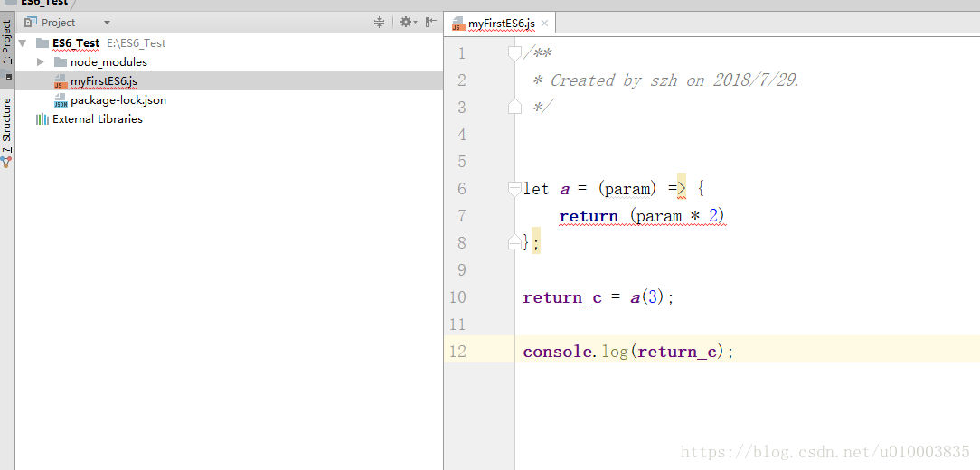Screen dimensions: 980x470
Task: Click the Structure tab icon on left strip
Action: click(x=6, y=161)
